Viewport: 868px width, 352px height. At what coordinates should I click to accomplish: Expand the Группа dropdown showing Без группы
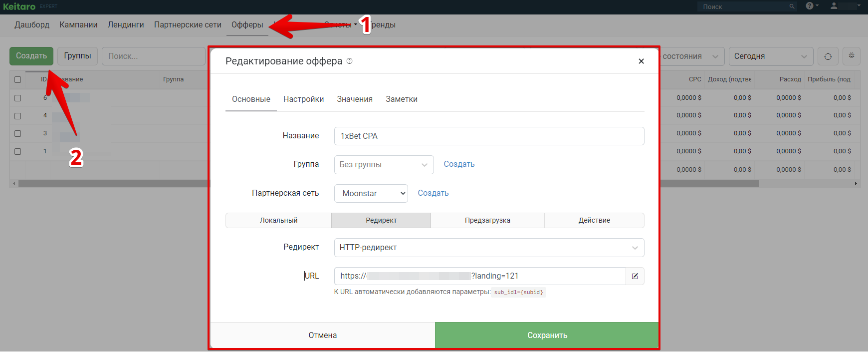click(x=384, y=165)
